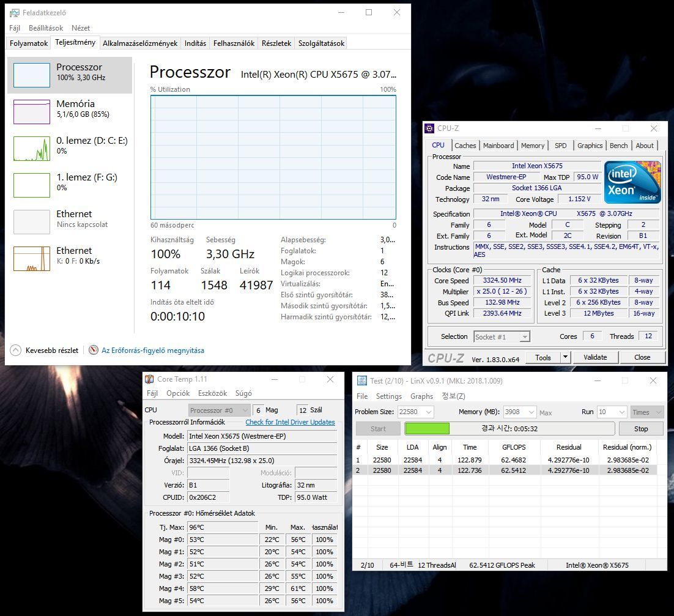The width and height of the screenshot is (674, 616).
Task: Open Az Erőforrás-figyelő megnyitása link
Action: tap(152, 351)
